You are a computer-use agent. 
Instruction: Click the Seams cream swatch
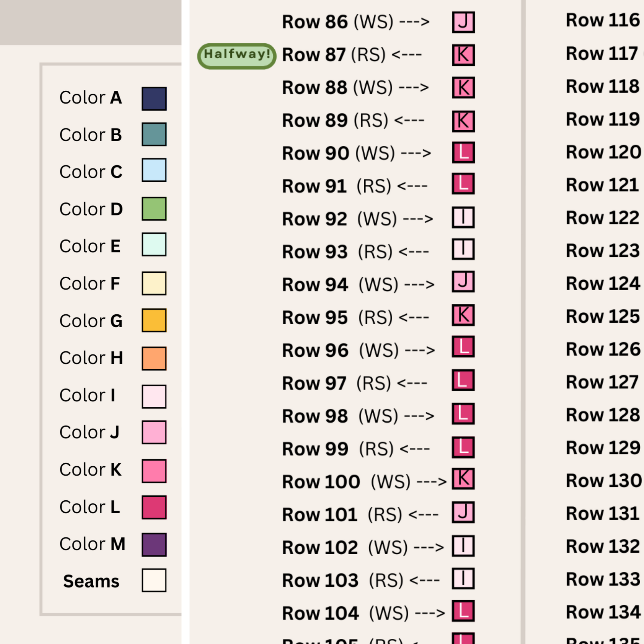(x=154, y=580)
